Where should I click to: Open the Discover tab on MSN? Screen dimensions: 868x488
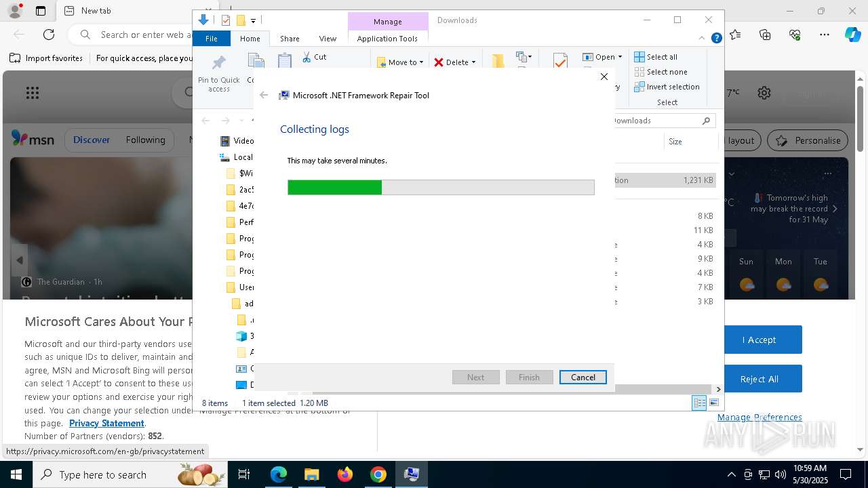point(92,140)
